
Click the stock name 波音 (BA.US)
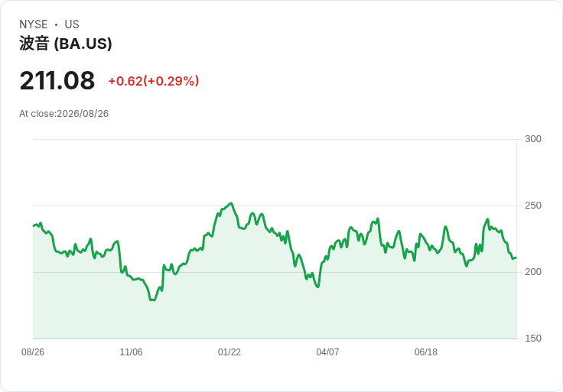pos(66,44)
